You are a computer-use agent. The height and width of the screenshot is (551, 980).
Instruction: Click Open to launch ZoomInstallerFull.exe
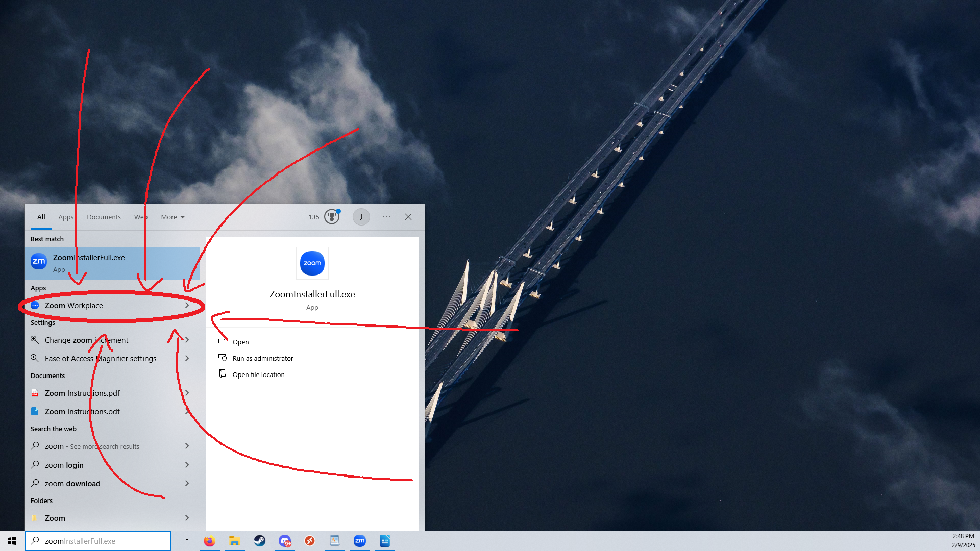[240, 341]
